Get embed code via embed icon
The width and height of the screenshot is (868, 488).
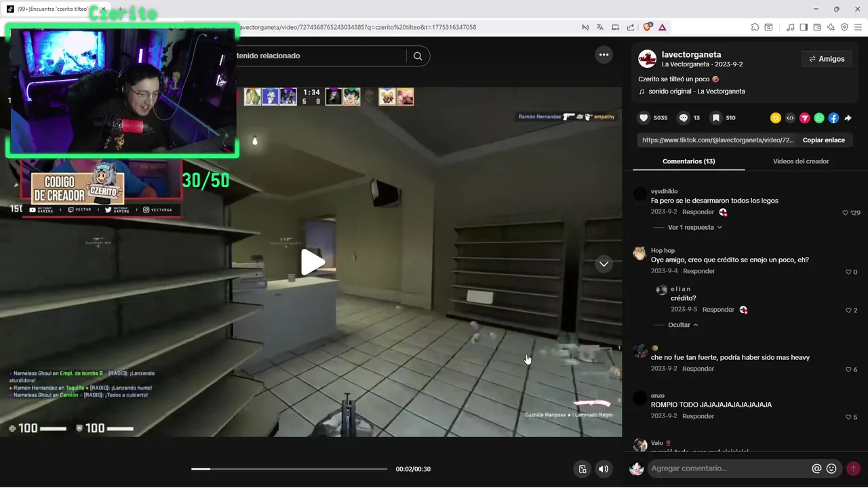click(790, 118)
